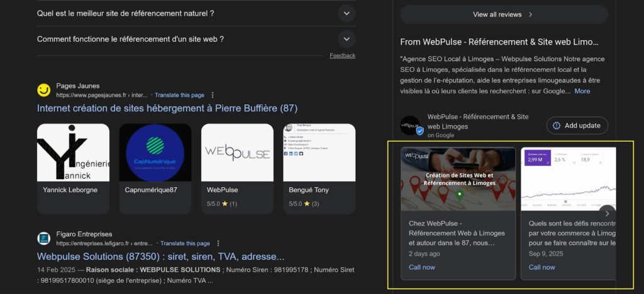The height and width of the screenshot is (294, 644).
Task: Expand 'Comment fonctionne le référencement d'un site web' question
Action: 196,40
